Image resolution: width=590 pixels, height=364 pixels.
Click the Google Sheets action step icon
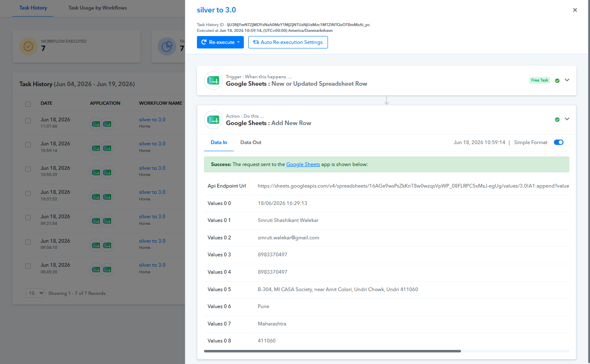213,120
